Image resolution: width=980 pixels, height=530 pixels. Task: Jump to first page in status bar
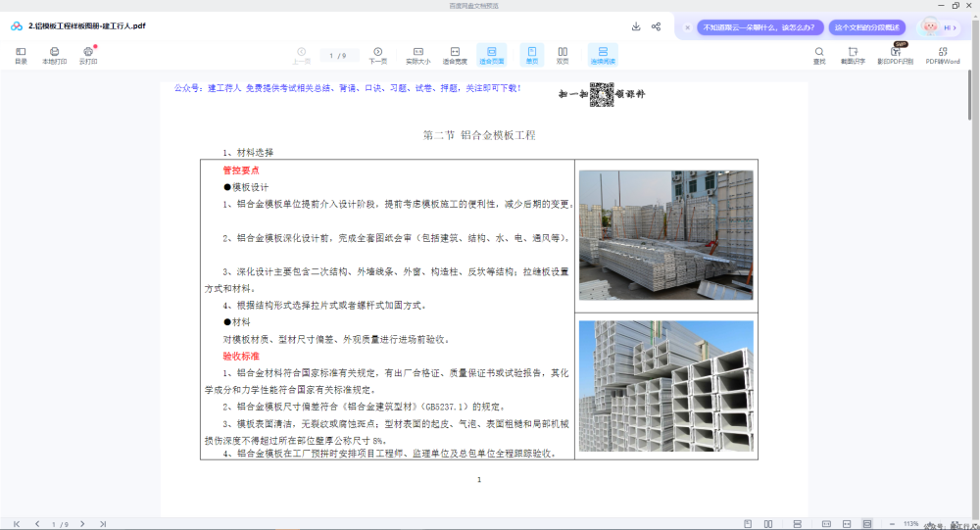pyautogui.click(x=17, y=524)
